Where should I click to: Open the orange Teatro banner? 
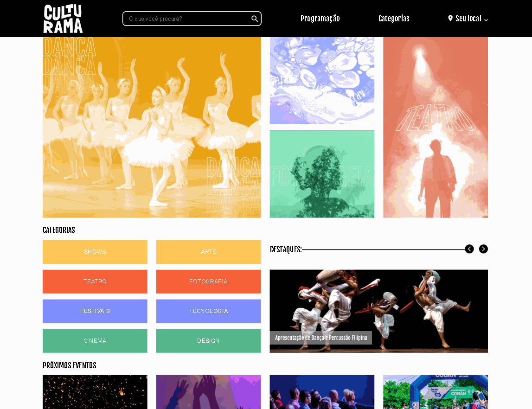(x=436, y=127)
